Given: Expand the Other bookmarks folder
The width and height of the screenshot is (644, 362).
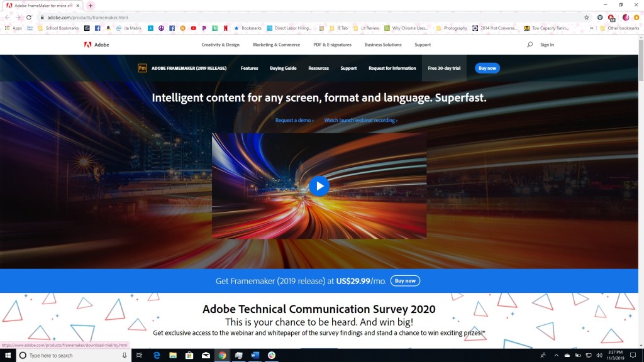Looking at the screenshot, I should 623,28.
